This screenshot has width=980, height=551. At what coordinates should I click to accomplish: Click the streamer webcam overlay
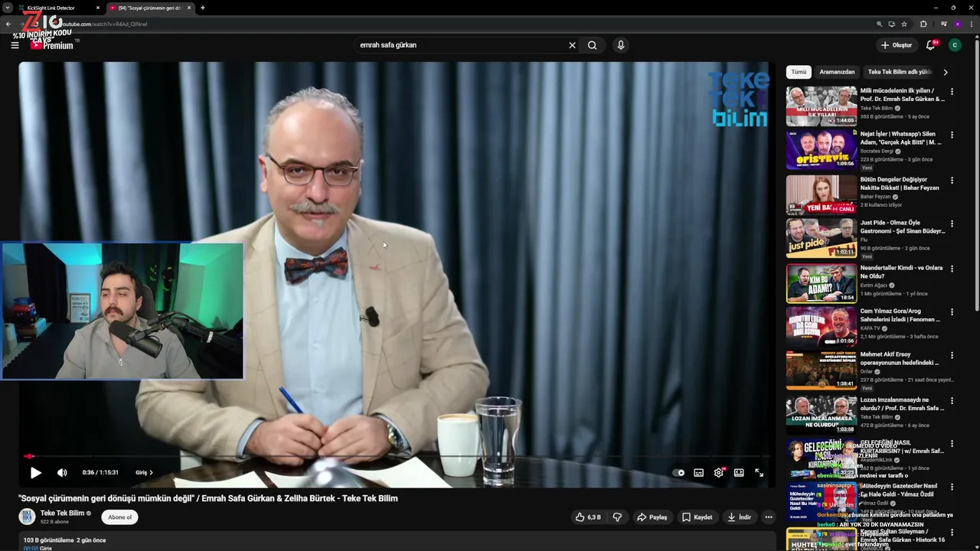122,311
